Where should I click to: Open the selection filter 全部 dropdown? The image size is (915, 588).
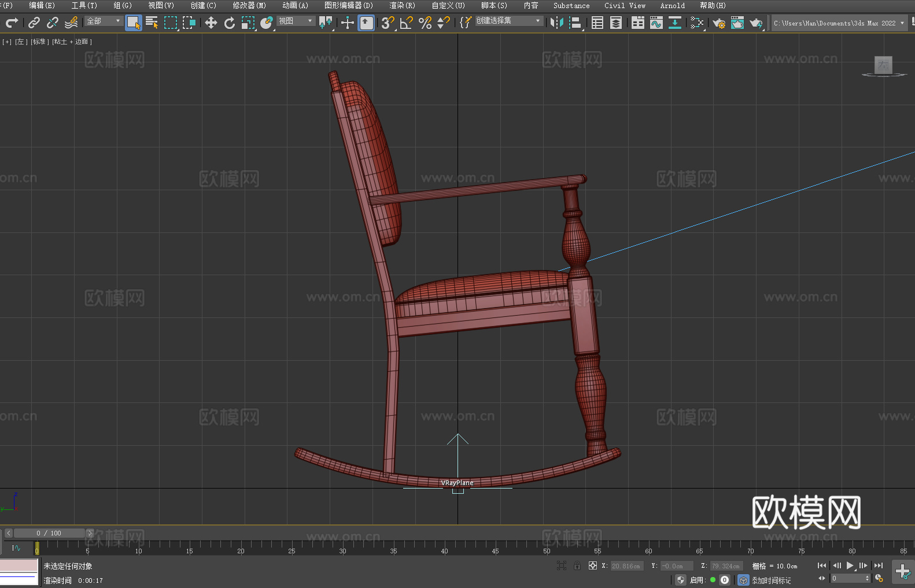[x=104, y=21]
